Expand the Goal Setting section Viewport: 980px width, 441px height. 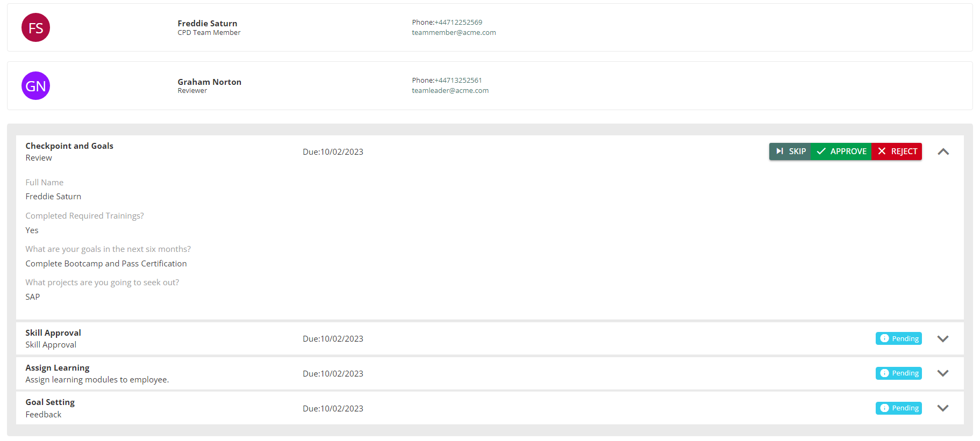pos(942,408)
